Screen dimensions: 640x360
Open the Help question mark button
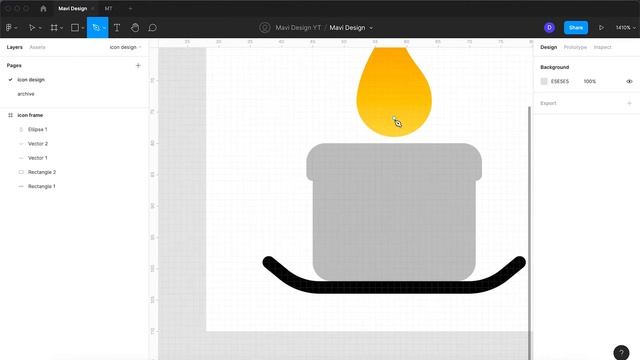point(621,352)
